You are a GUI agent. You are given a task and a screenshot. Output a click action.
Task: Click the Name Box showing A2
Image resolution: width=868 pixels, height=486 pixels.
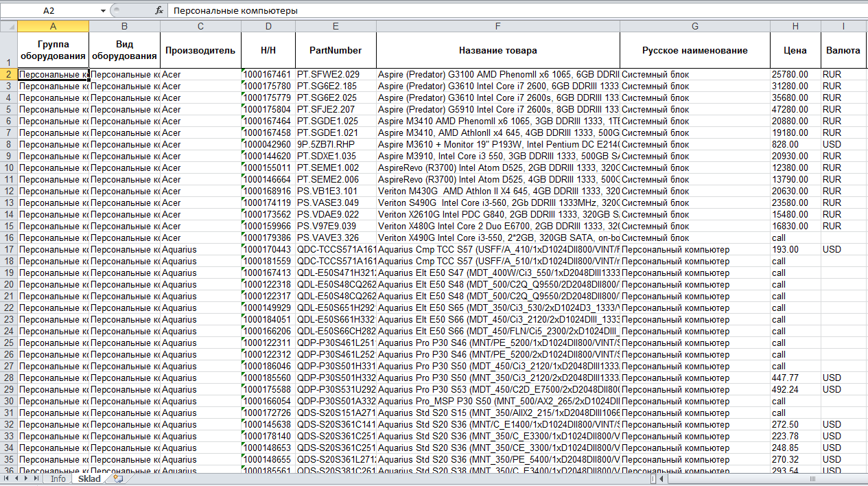pos(49,11)
